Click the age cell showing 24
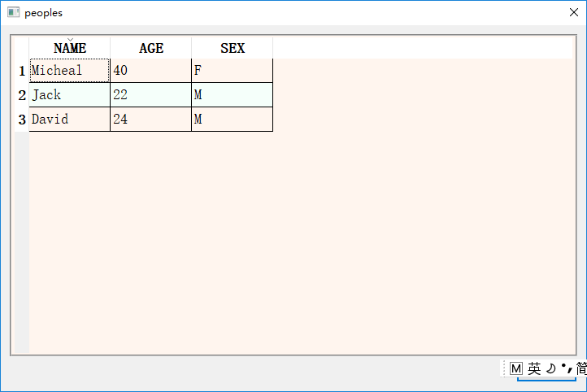Screen dimensions: 587x392 point(150,120)
